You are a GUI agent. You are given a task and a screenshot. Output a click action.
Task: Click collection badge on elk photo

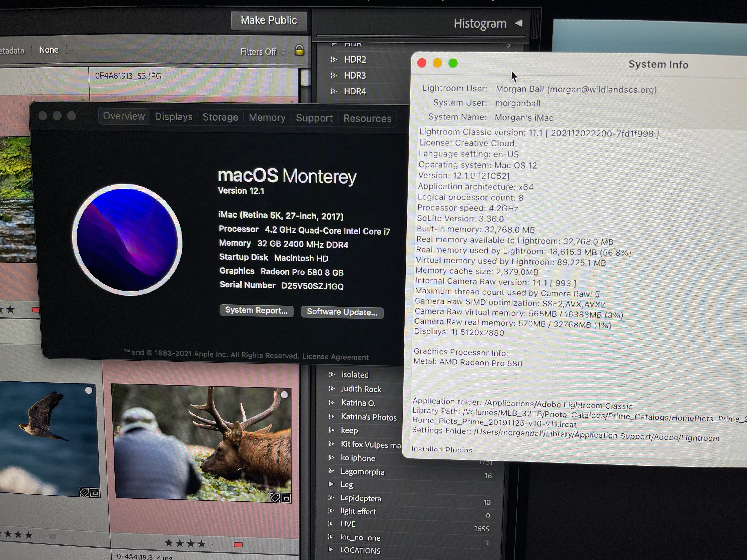click(x=286, y=498)
